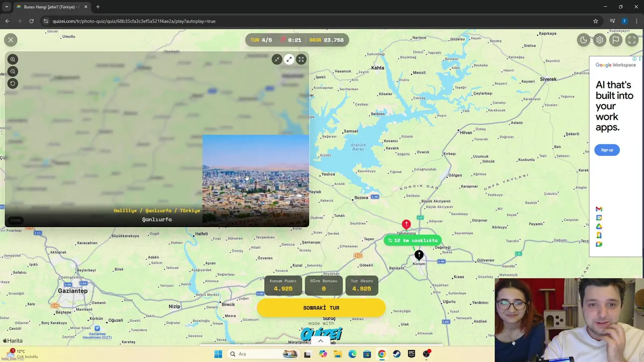
Task: Click the Hilvan town label
Action: pos(466,132)
